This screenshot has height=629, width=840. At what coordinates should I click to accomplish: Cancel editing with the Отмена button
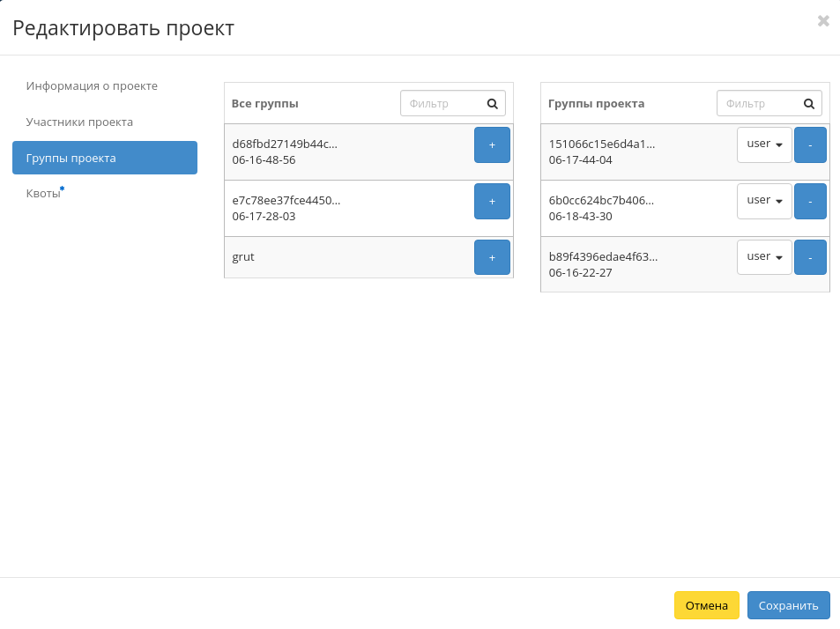pos(706,605)
